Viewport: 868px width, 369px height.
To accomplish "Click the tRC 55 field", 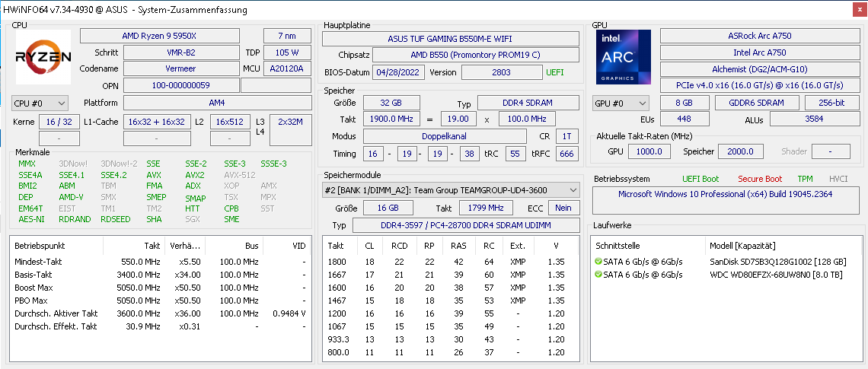I will click(x=515, y=154).
